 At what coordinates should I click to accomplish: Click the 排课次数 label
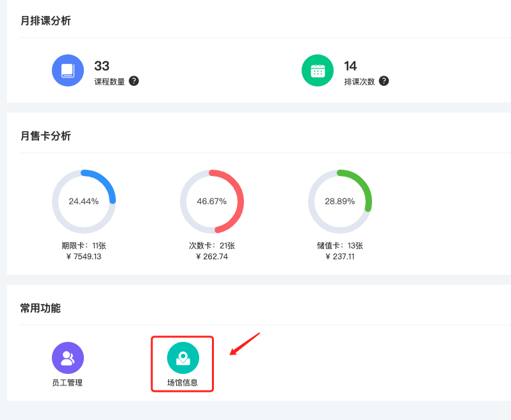point(359,81)
